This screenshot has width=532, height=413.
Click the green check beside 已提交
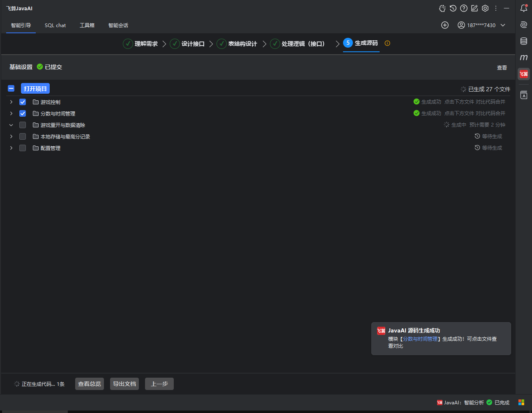40,67
